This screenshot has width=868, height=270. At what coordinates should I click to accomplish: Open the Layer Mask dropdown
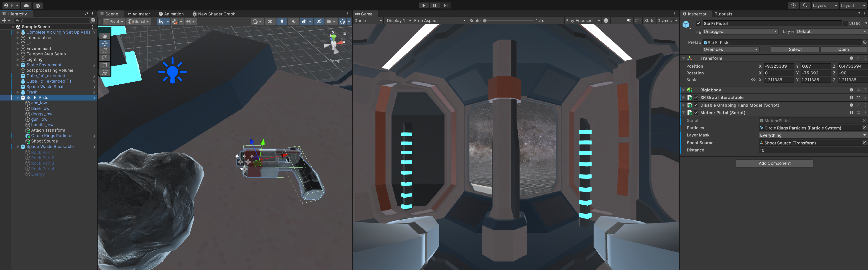coord(812,135)
